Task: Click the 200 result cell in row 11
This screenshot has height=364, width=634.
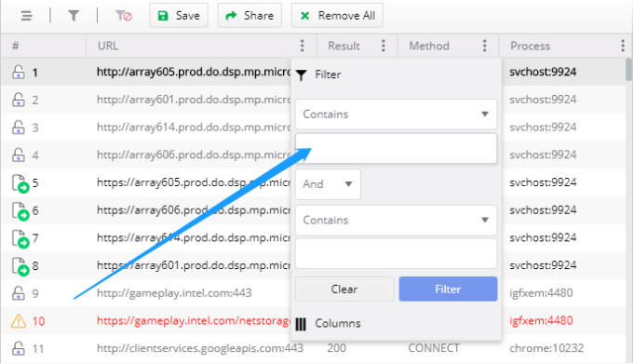Action: click(336, 348)
